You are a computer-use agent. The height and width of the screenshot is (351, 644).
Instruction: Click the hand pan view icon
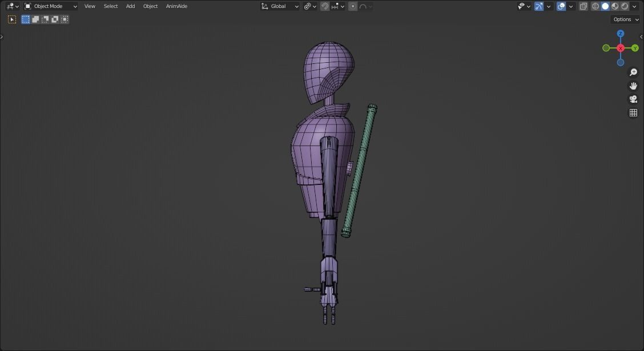633,86
